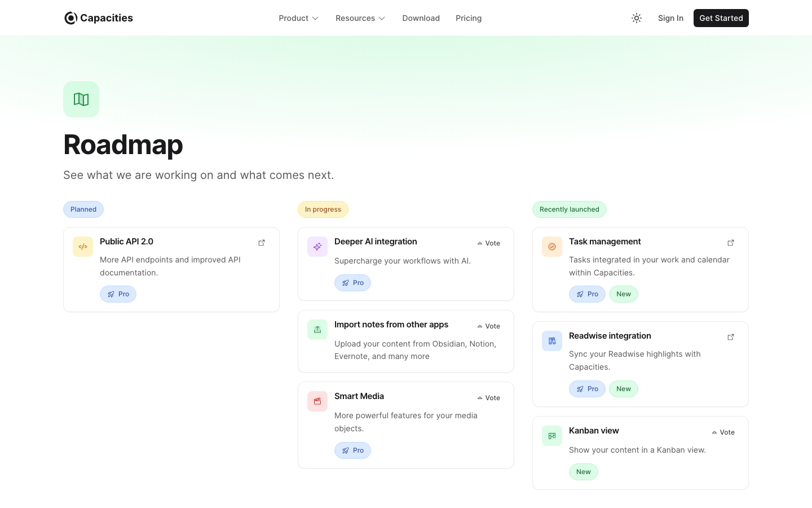
Task: Vote for Kanban view
Action: [723, 432]
